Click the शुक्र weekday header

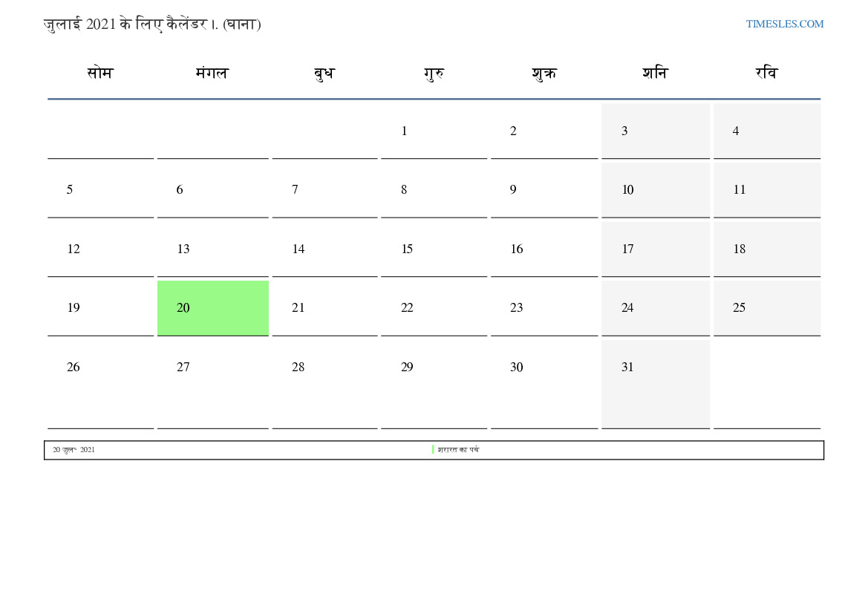[544, 74]
